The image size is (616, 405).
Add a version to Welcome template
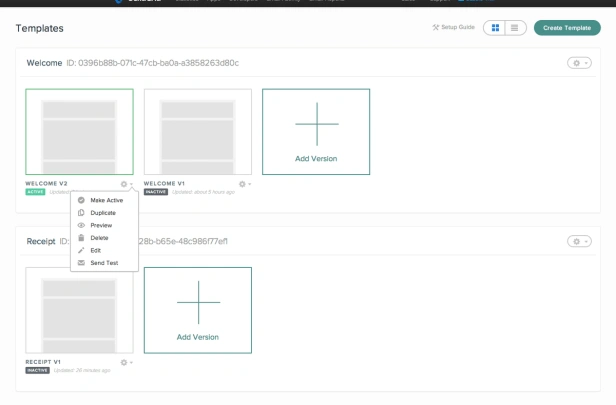click(316, 132)
